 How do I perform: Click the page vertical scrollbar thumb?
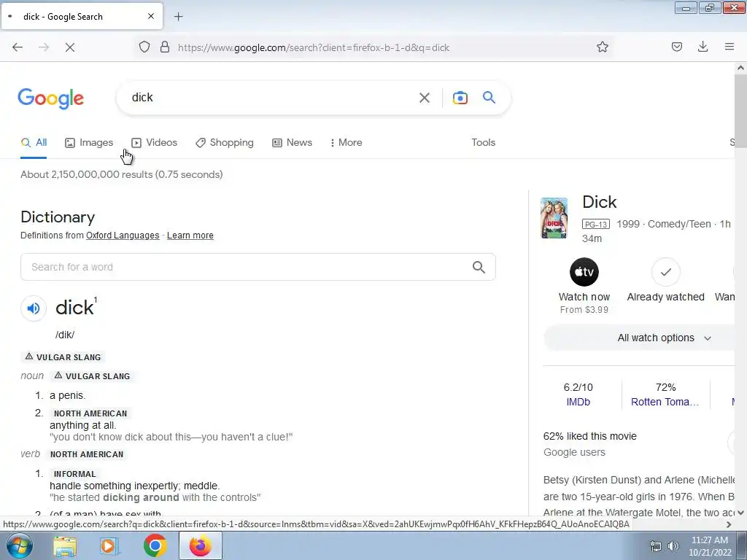point(740,111)
